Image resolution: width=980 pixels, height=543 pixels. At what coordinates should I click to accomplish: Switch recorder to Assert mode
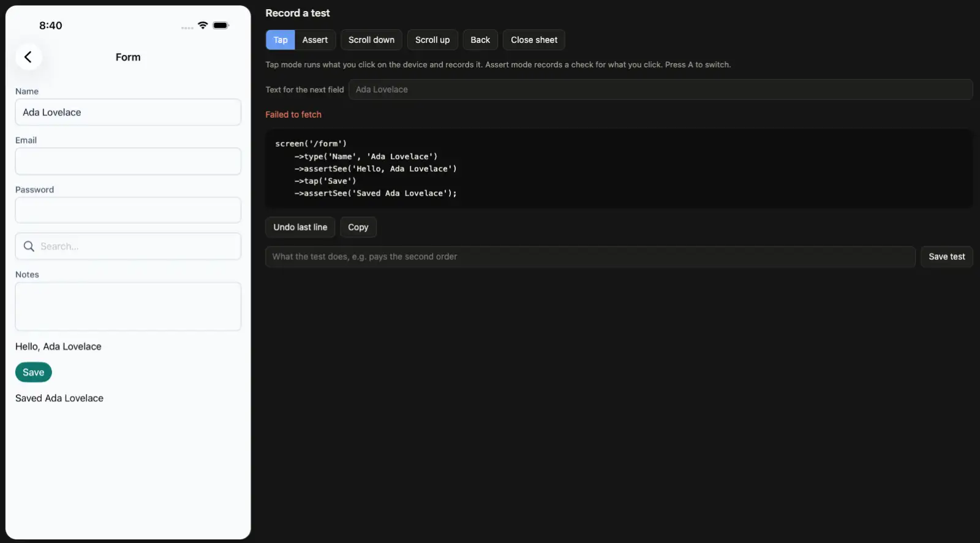[315, 40]
